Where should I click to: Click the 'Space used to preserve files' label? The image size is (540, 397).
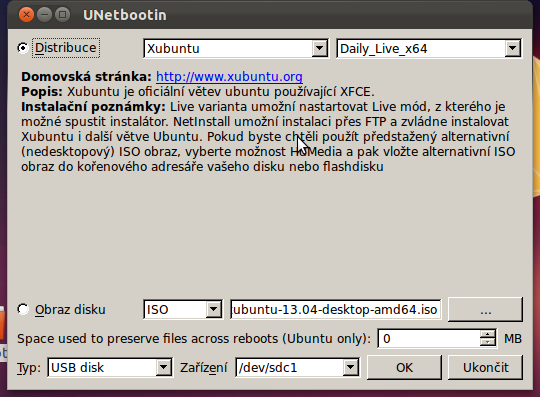click(194, 339)
